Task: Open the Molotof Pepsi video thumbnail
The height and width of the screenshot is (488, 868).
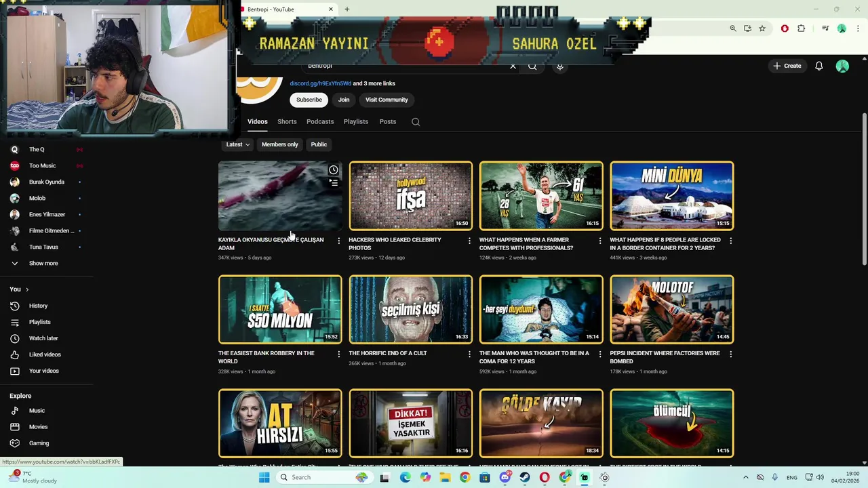Action: pos(671,309)
